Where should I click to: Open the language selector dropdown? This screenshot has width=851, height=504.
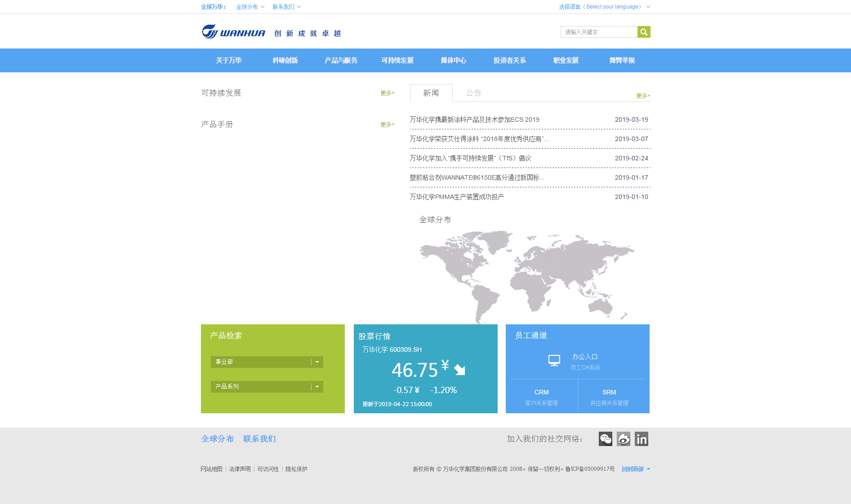(605, 7)
